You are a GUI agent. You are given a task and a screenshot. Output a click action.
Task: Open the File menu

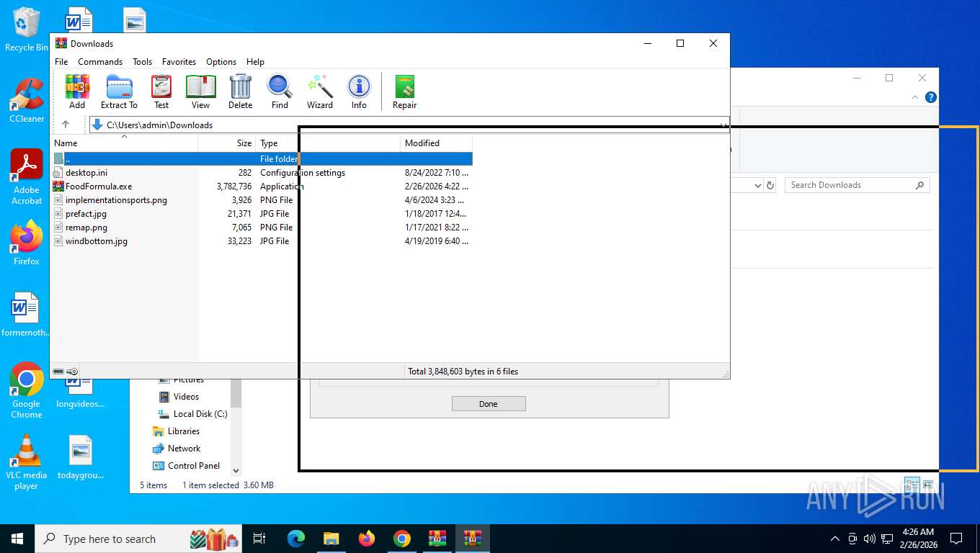point(61,62)
